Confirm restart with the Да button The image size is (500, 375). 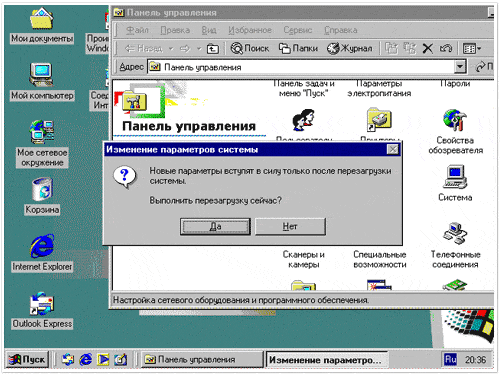coord(215,227)
